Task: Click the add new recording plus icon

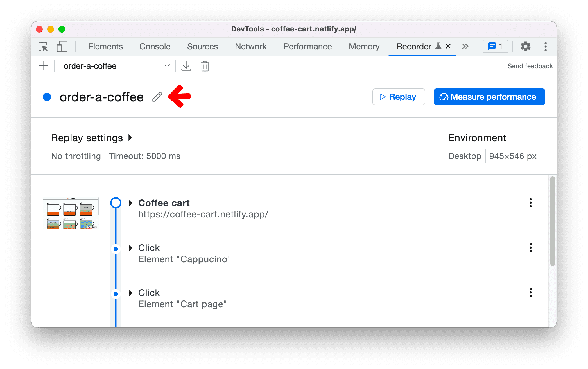Action: coord(44,66)
